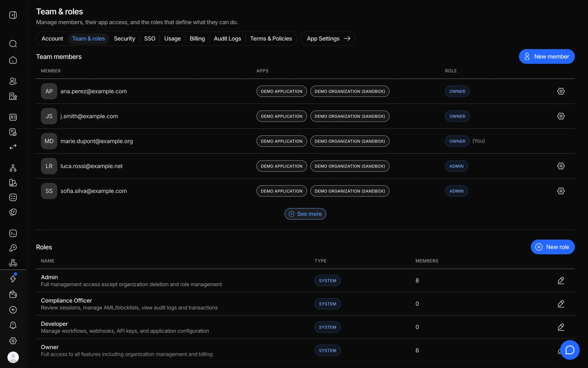Open the user profile avatar in sidebar
588x368 pixels.
point(13,357)
